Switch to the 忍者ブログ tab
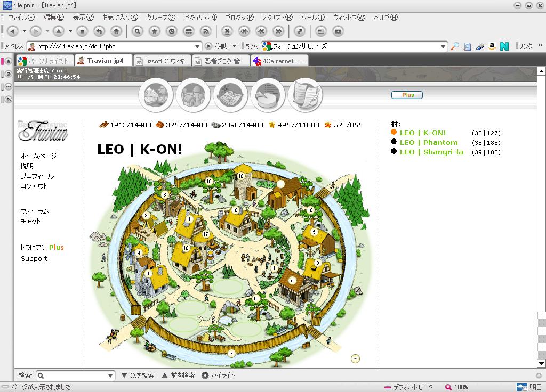Image resolution: width=546 pixels, height=392 pixels. click(221, 61)
